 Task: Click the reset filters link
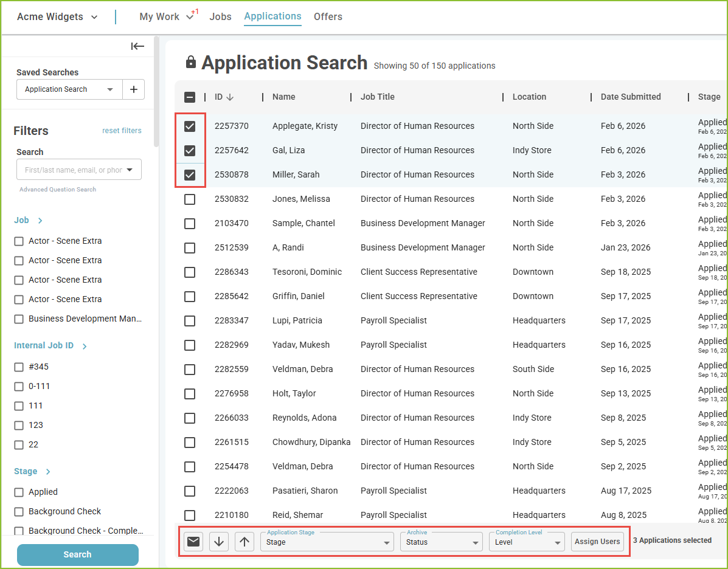pyautogui.click(x=122, y=131)
